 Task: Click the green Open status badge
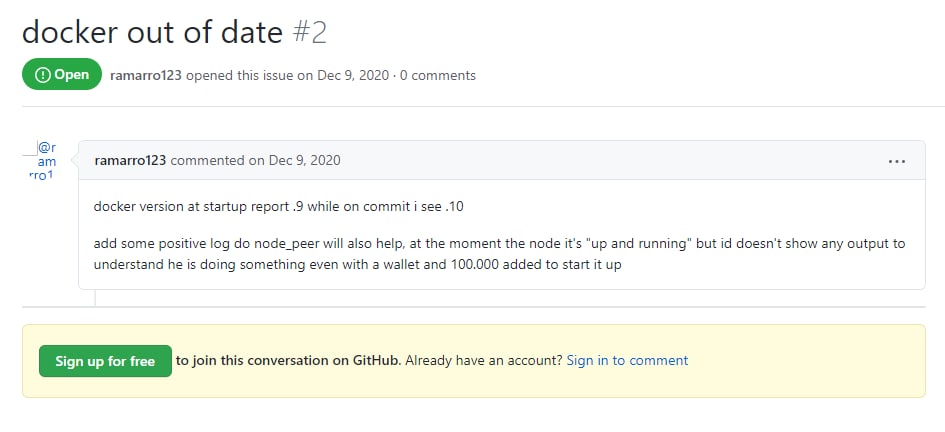tap(62, 74)
